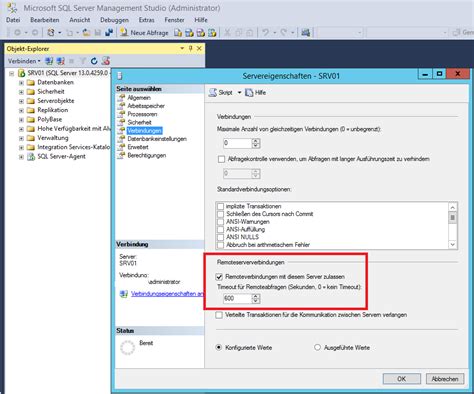Screen dimensions: 474x394
Task: Click the Hilfe button in dialog toolbar
Action: pyautogui.click(x=256, y=93)
